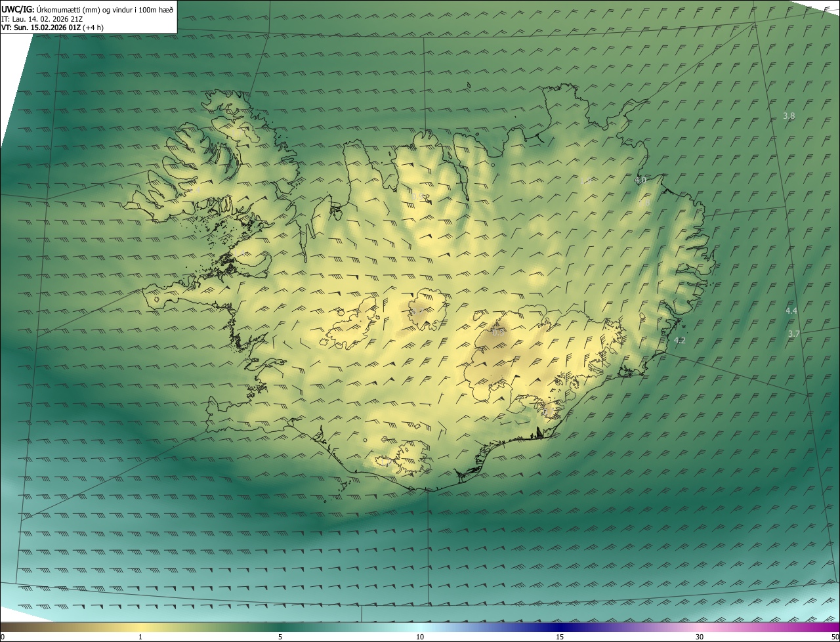Click the '0' tick on the color scale
The image size is (840, 642).
click(3, 637)
